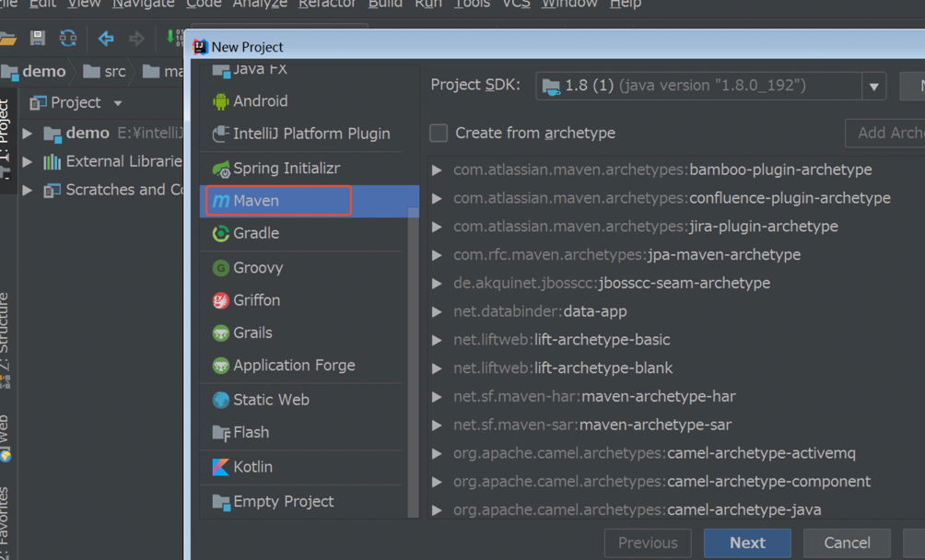Choose Flash project type
925x560 pixels.
pos(310,432)
